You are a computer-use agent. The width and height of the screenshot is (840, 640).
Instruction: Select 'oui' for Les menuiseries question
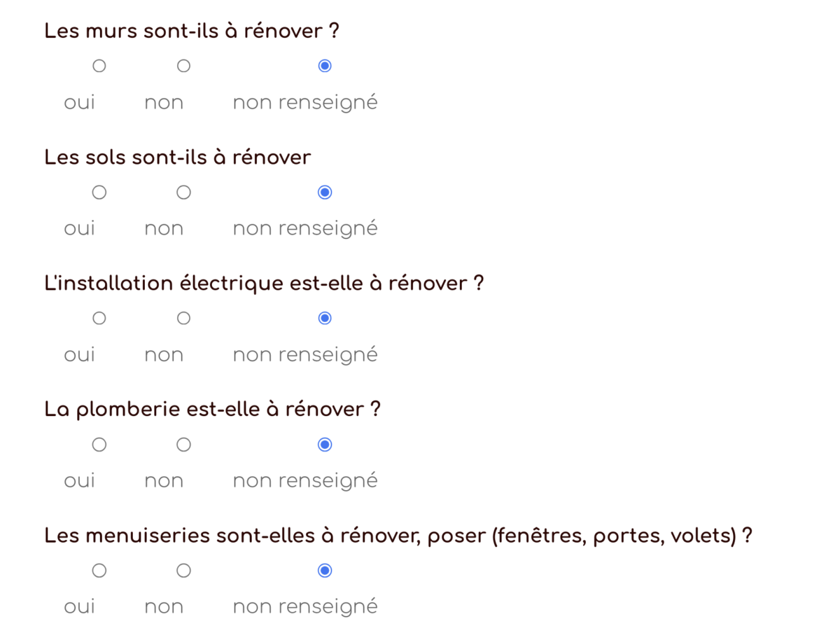99,571
